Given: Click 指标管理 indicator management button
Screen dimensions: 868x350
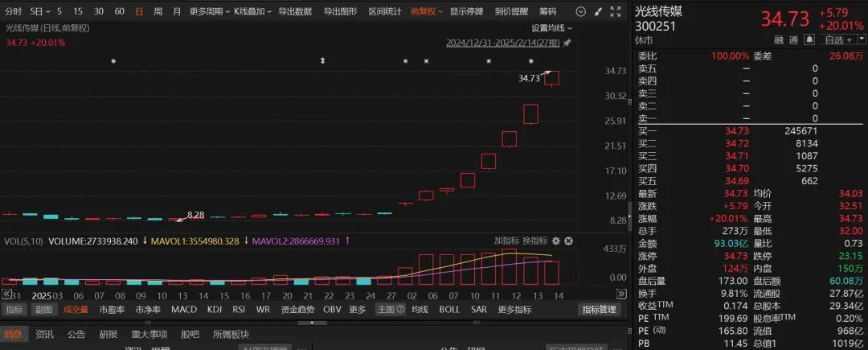Looking at the screenshot, I should coord(599,310).
